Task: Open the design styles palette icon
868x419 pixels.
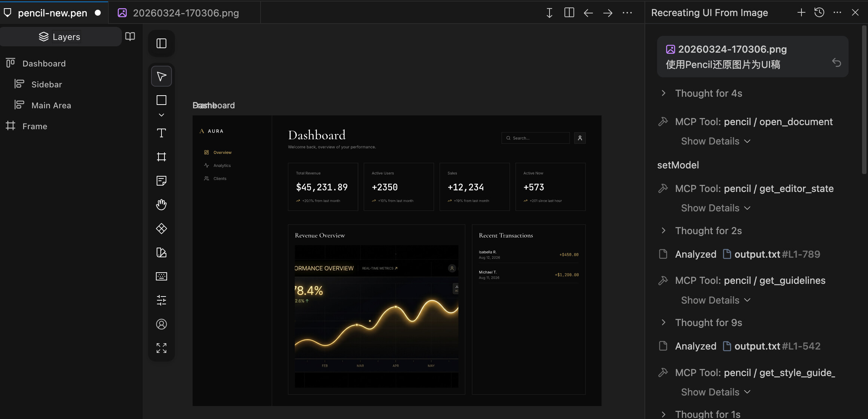Action: pyautogui.click(x=161, y=252)
